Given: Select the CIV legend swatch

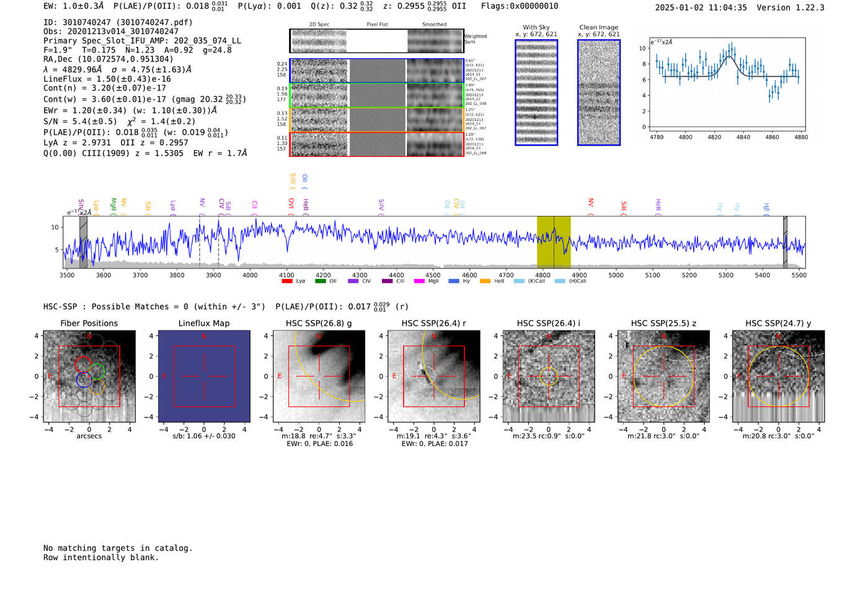Looking at the screenshot, I should [353, 282].
